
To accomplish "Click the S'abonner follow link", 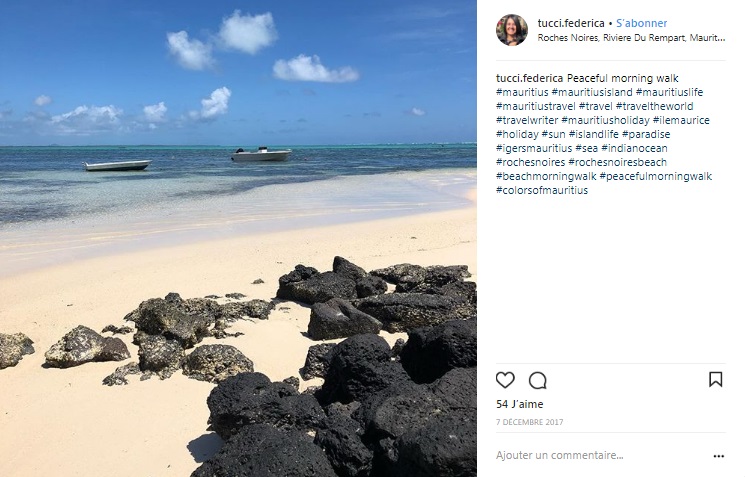I will (642, 23).
